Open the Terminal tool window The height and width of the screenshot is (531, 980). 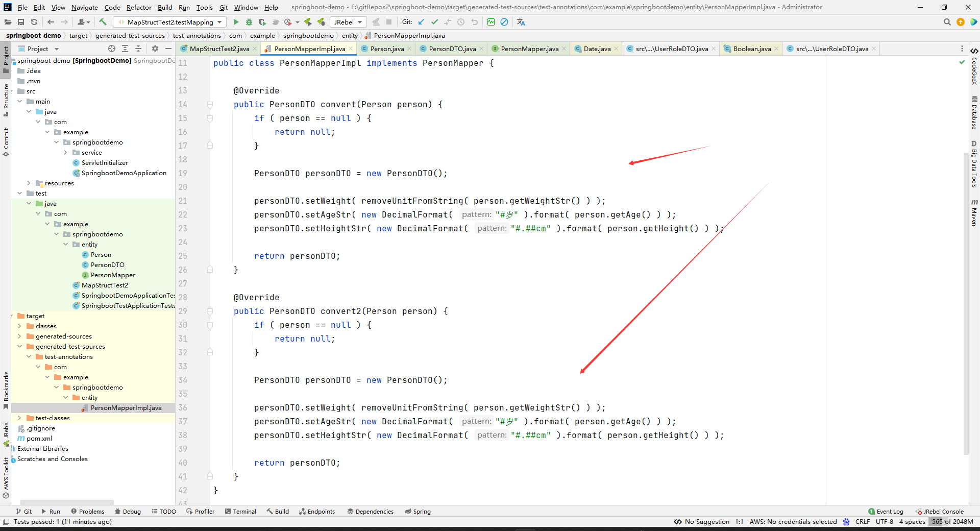tap(240, 512)
